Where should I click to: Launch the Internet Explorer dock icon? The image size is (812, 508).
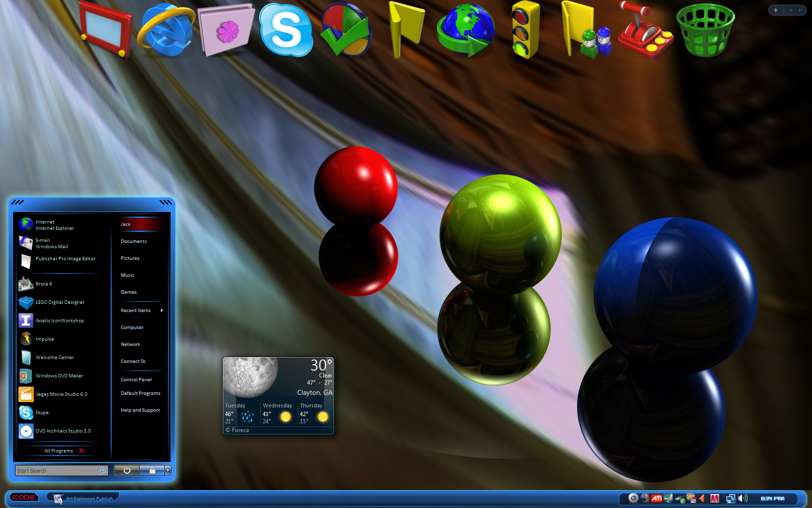166,30
